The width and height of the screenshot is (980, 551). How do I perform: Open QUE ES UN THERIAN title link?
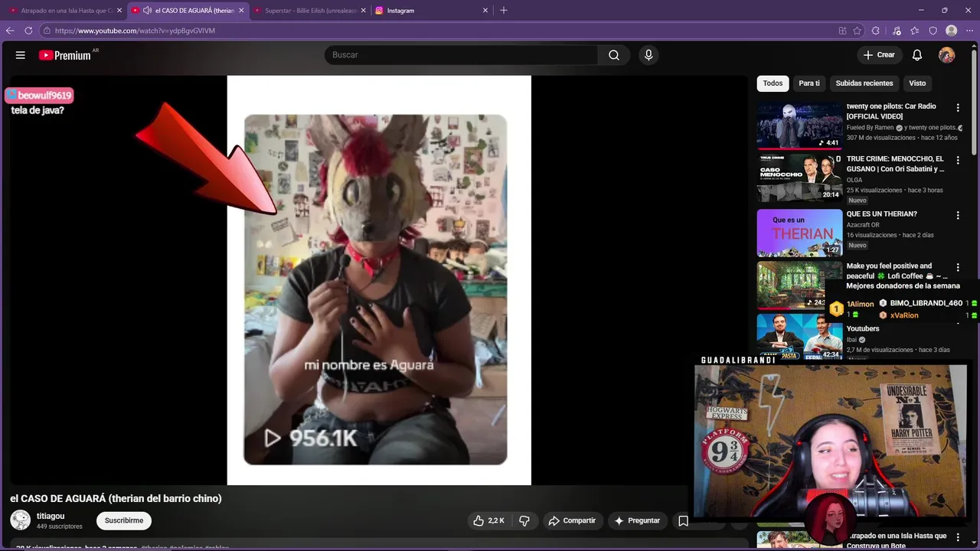coord(881,214)
